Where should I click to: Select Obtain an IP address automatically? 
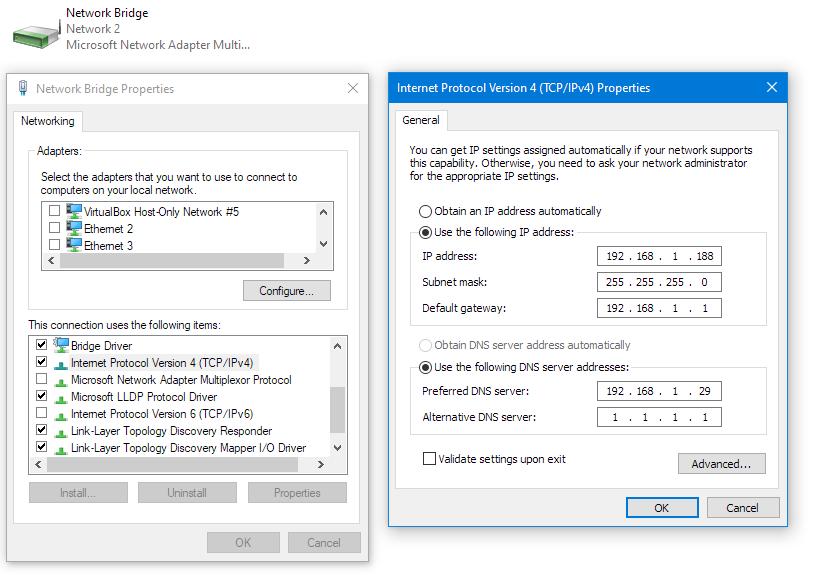pyautogui.click(x=425, y=211)
